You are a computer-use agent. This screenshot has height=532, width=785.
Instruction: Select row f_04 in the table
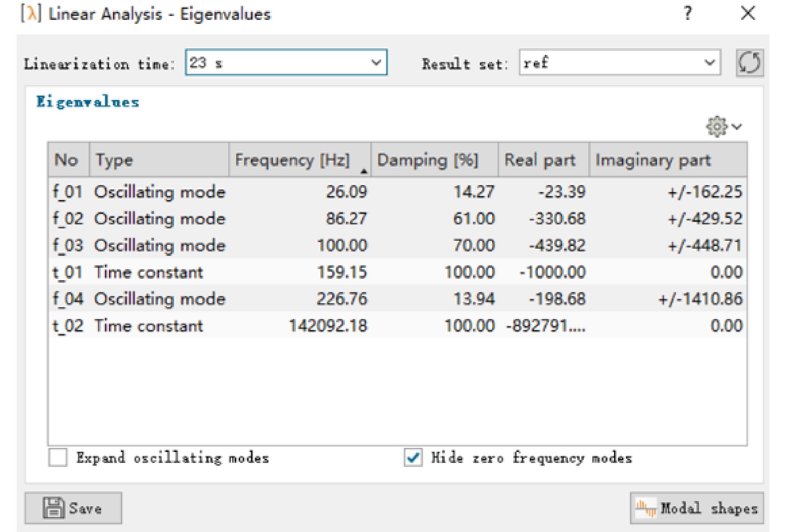point(397,299)
